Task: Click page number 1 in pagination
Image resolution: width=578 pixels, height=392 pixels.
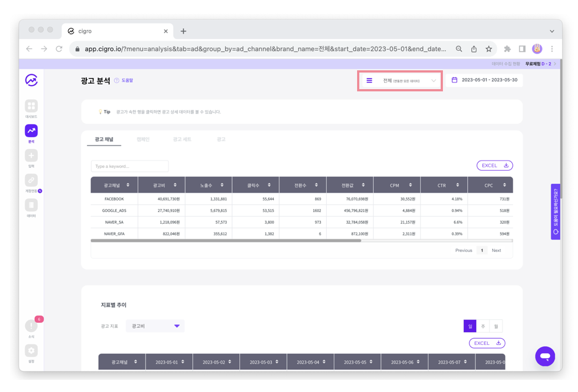Action: coord(482,250)
